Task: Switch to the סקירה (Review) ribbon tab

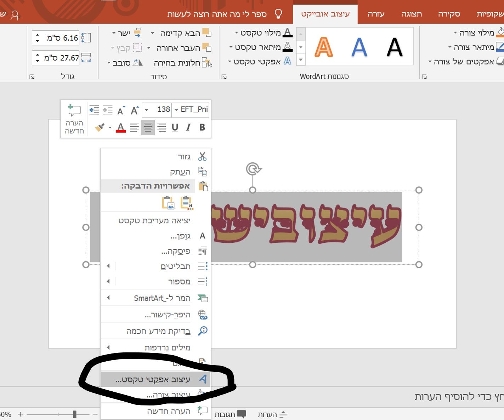Action: coord(449,14)
